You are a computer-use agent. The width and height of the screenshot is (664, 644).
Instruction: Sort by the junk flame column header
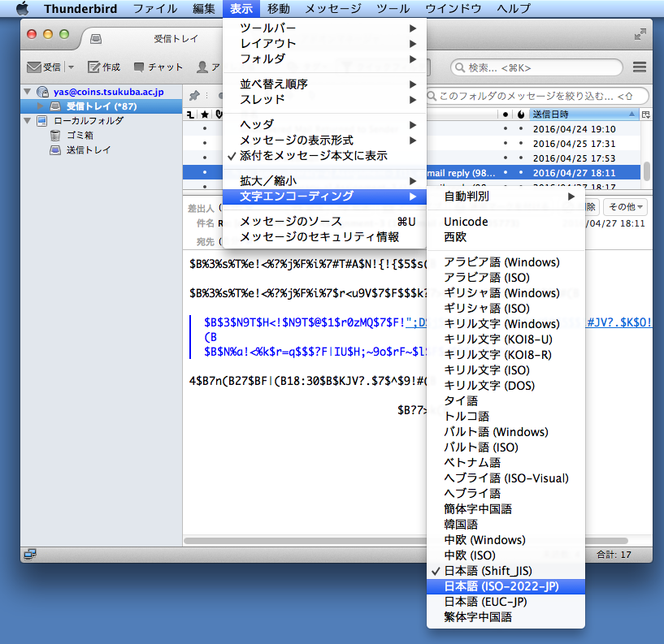tap(521, 115)
